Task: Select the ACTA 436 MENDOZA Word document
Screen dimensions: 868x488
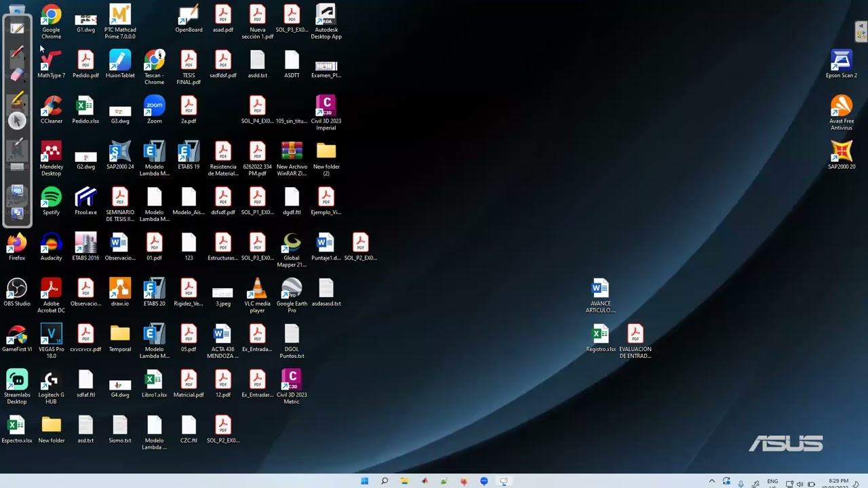Action: point(222,340)
